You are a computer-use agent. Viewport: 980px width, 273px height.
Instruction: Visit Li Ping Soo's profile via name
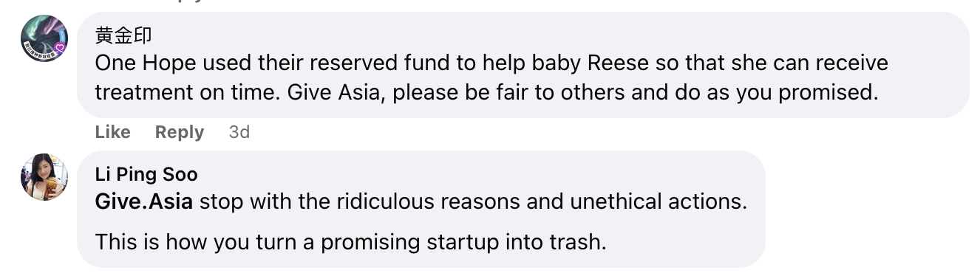click(x=146, y=174)
